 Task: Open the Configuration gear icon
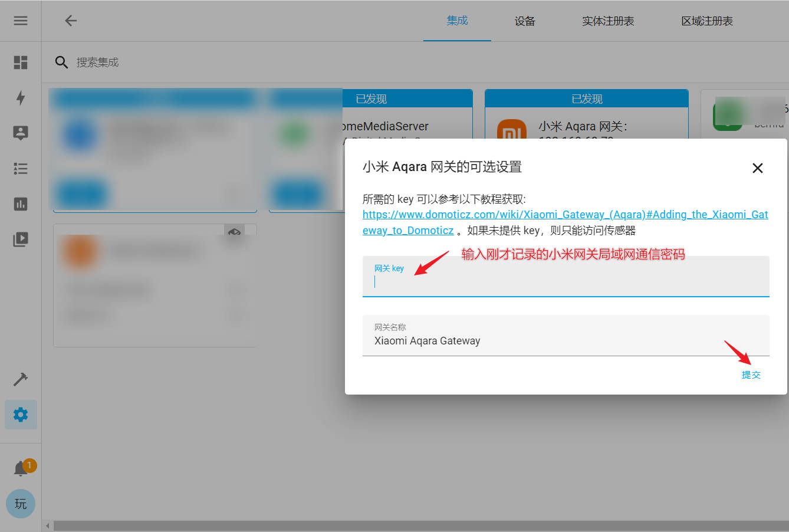21,415
